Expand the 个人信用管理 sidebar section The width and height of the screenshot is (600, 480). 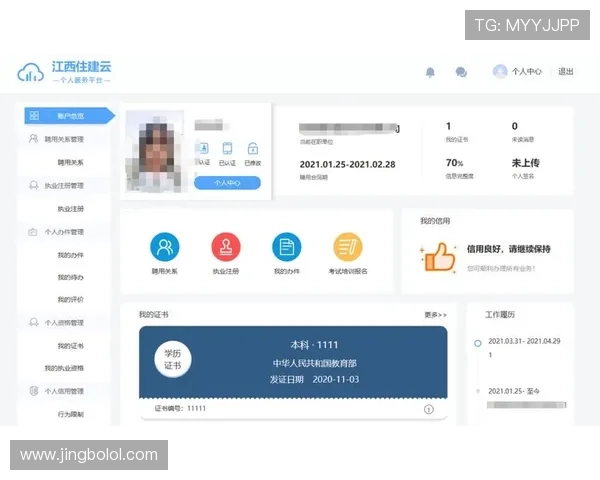64,391
